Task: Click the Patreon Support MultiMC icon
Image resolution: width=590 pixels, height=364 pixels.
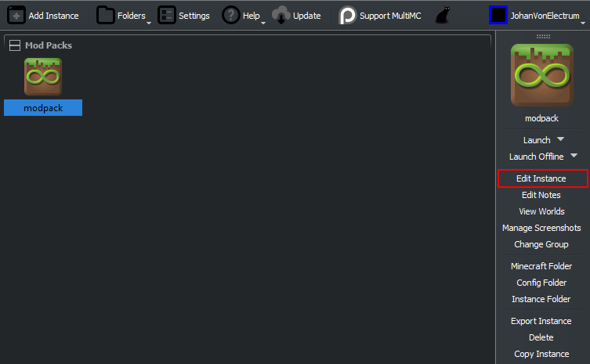Action: (x=347, y=16)
